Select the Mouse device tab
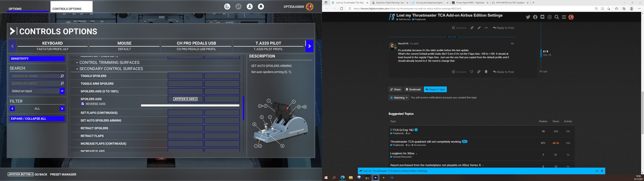Screen dimensions: 644x181 (x=124, y=46)
